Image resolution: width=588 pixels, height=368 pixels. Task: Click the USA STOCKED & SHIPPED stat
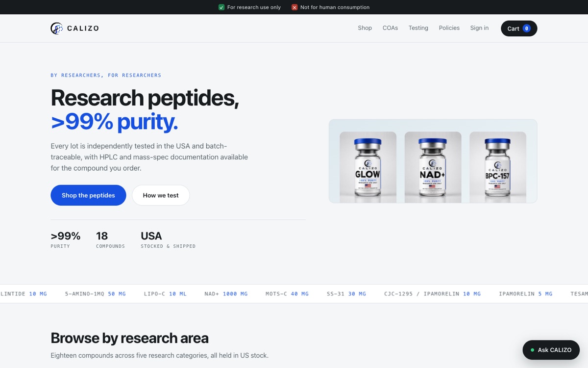pyautogui.click(x=168, y=240)
